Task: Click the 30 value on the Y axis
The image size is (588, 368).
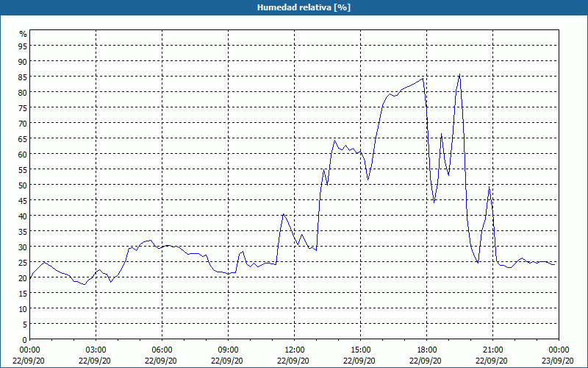Action: (23, 247)
